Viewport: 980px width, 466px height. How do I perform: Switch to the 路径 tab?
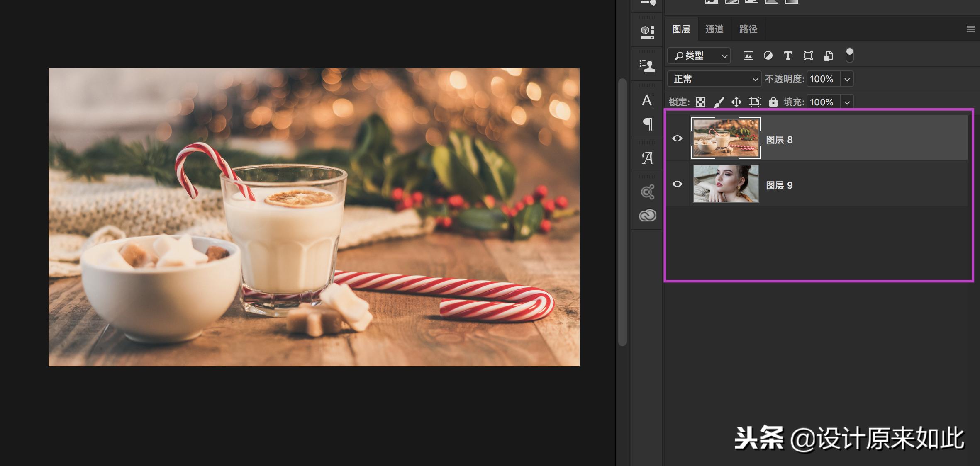[748, 29]
